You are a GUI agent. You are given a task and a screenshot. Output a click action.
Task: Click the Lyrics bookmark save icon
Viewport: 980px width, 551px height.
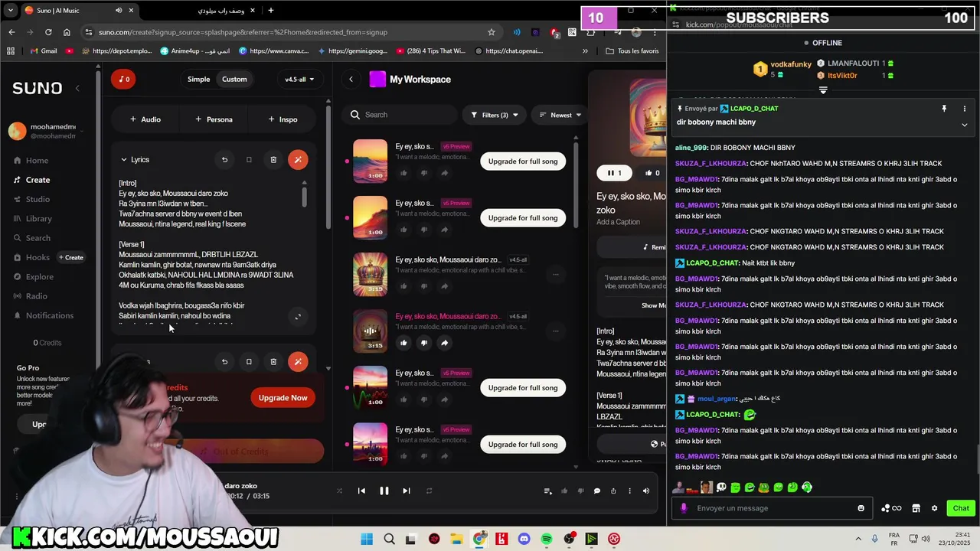(249, 160)
